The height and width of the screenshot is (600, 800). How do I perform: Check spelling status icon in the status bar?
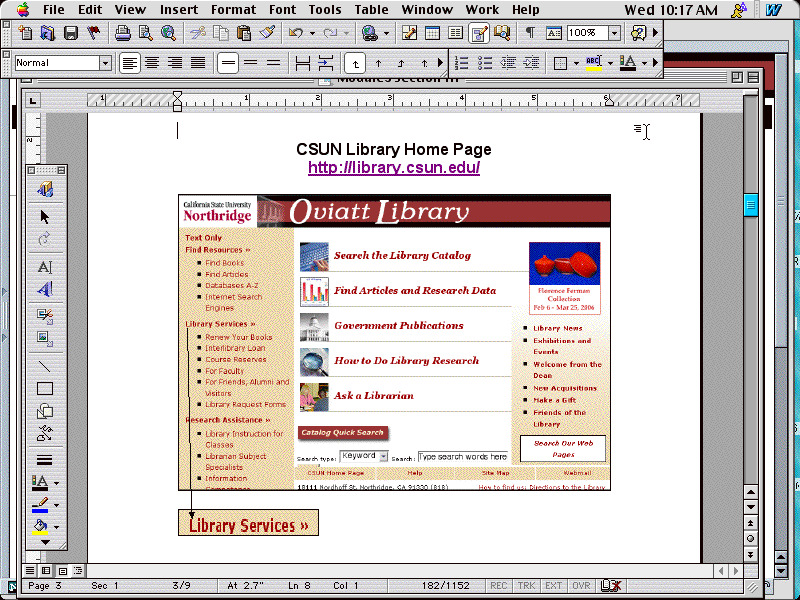(x=610, y=586)
